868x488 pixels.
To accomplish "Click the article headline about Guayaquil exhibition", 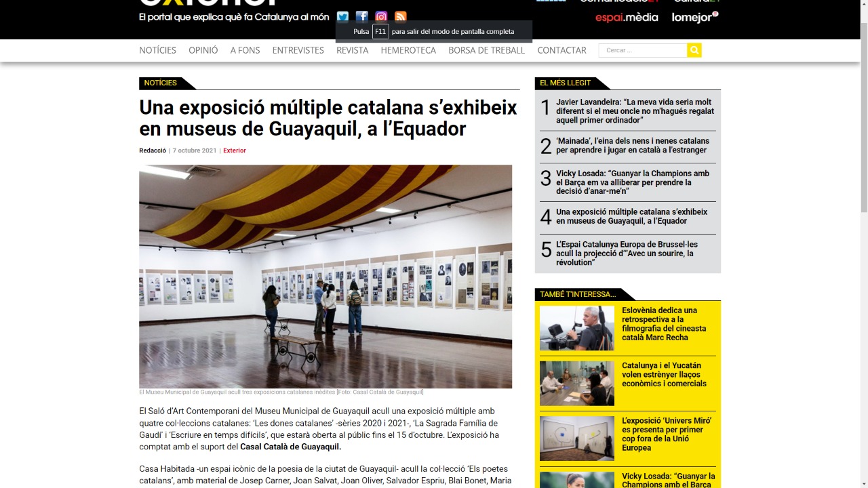I will [328, 118].
